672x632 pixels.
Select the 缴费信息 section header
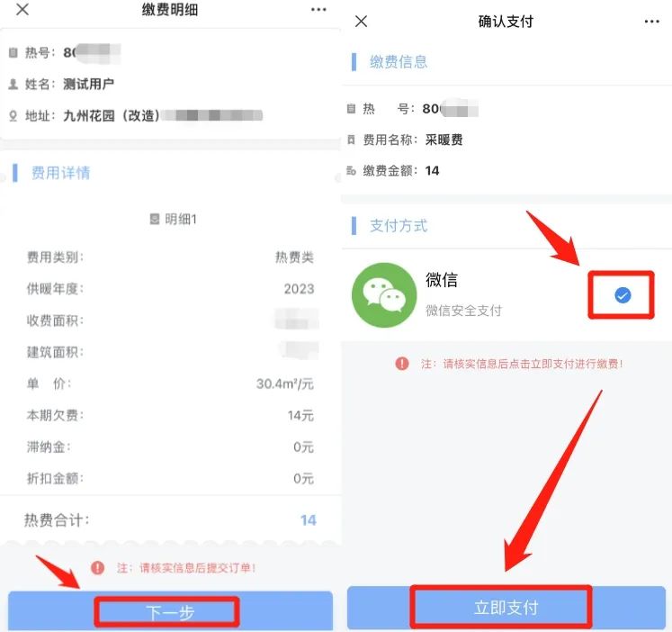399,62
